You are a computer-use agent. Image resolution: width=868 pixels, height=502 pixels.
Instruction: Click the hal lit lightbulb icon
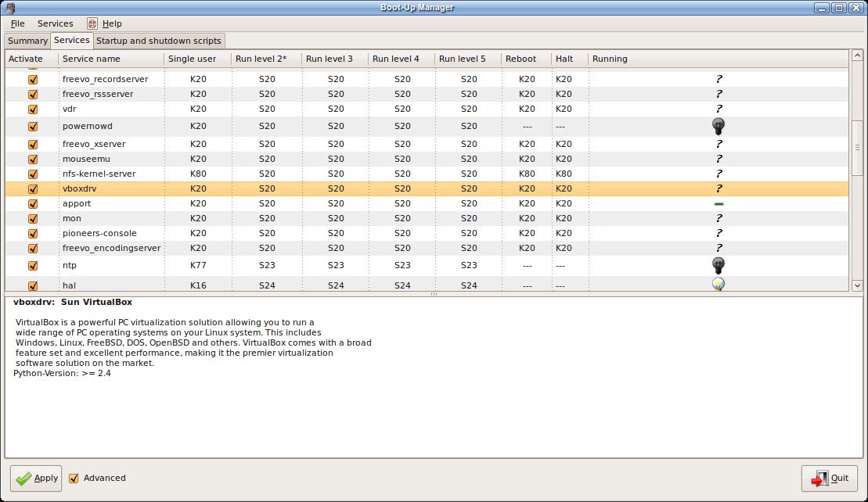coord(718,285)
